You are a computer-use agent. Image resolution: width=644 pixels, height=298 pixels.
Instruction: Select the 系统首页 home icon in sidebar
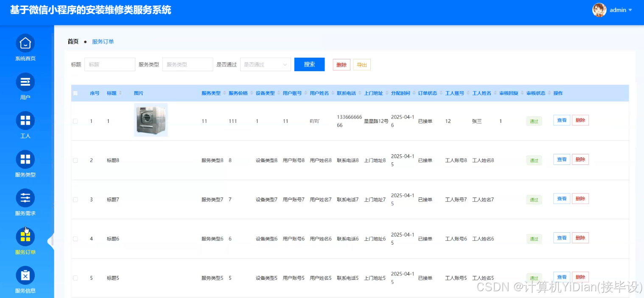tap(25, 43)
